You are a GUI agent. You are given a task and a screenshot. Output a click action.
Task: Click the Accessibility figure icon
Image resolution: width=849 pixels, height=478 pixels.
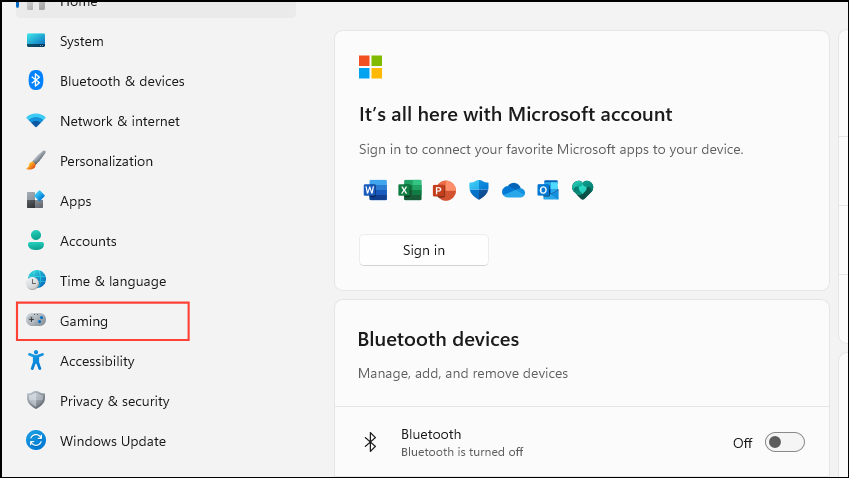click(36, 360)
